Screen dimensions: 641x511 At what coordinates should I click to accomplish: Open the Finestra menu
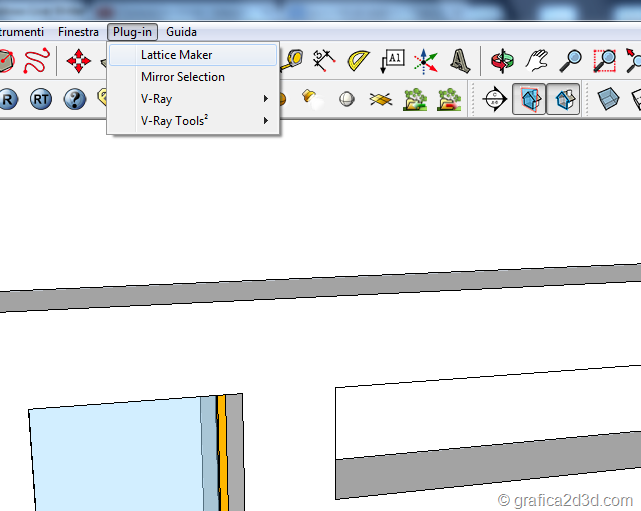coord(78,32)
